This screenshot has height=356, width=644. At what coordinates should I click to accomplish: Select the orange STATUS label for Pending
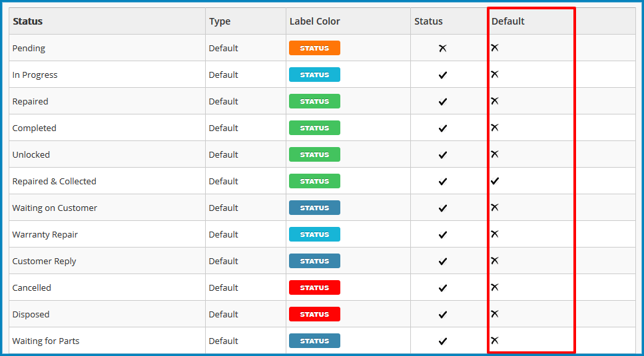[314, 48]
